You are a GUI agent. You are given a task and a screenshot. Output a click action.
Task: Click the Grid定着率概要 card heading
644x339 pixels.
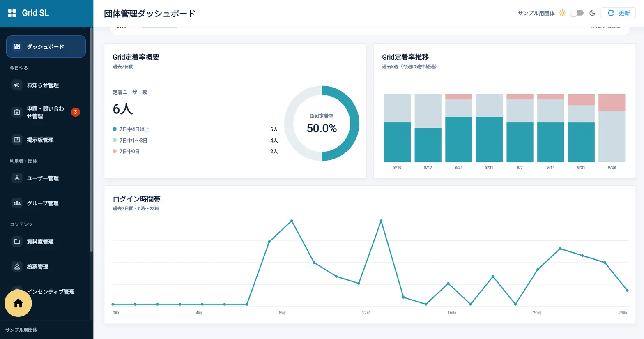coord(136,57)
